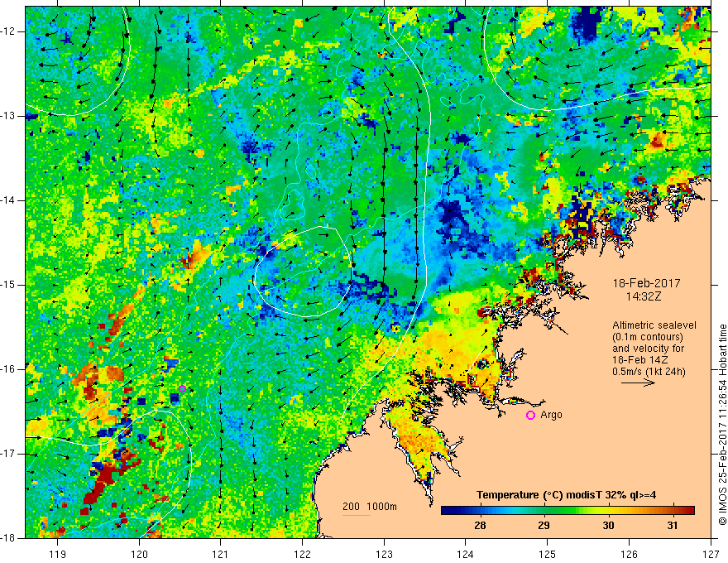Viewport: 728px width, 563px height.
Task: Select the 'Altimetric sealevel' caption line
Action: click(654, 325)
